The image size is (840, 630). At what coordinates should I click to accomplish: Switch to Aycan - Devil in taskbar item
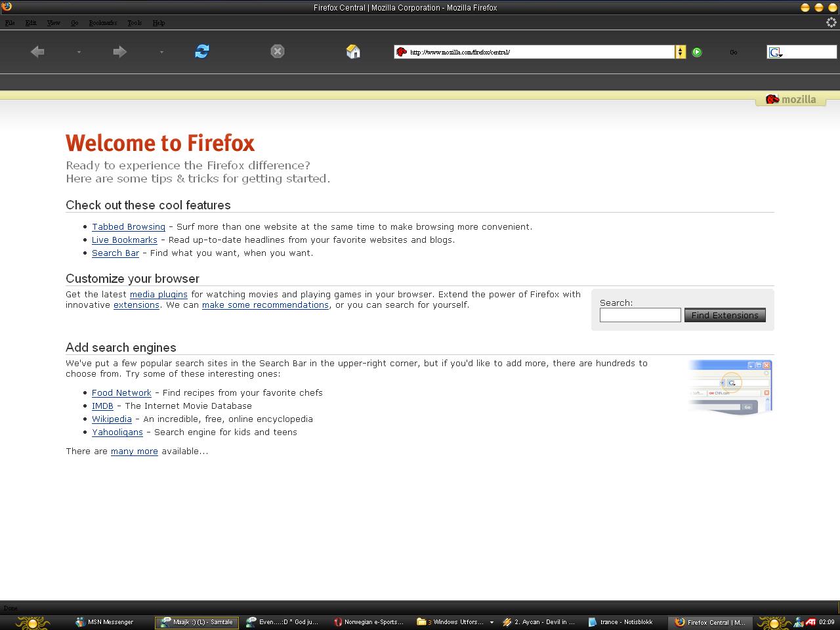pos(540,622)
